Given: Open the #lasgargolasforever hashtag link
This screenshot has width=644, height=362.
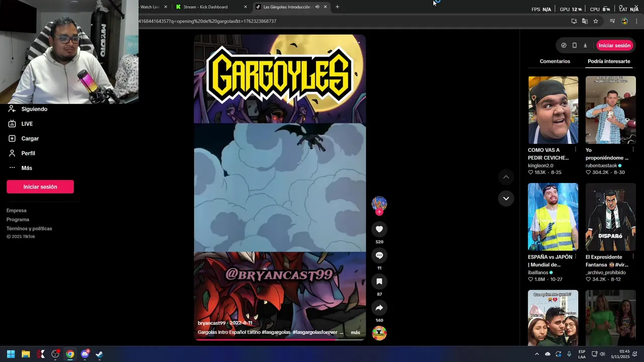Looking at the screenshot, I should [315, 332].
